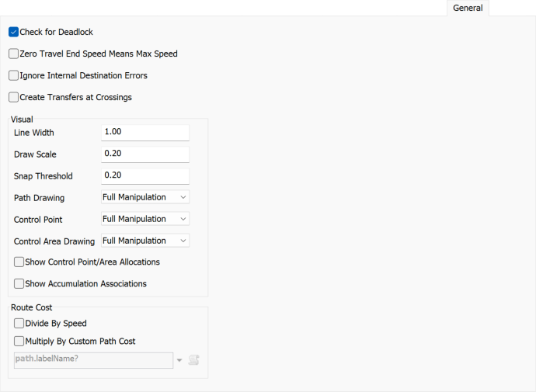Check Show Control Point/Area Allocations

point(19,262)
